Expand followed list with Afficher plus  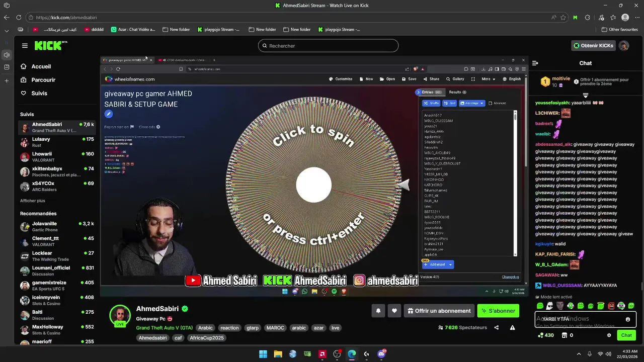33,201
